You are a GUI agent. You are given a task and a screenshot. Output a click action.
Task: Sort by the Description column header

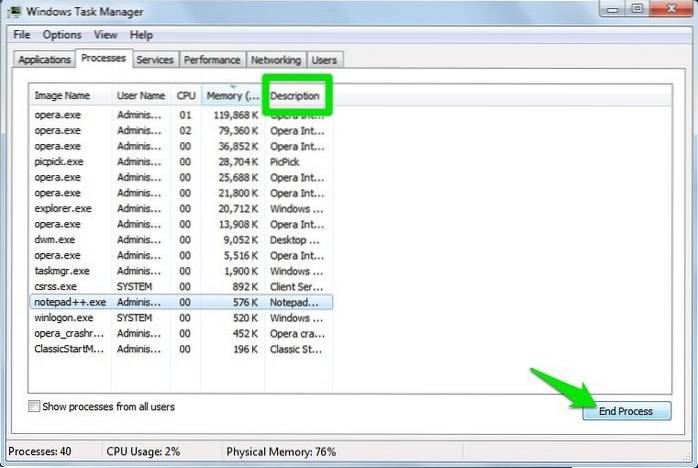click(295, 96)
